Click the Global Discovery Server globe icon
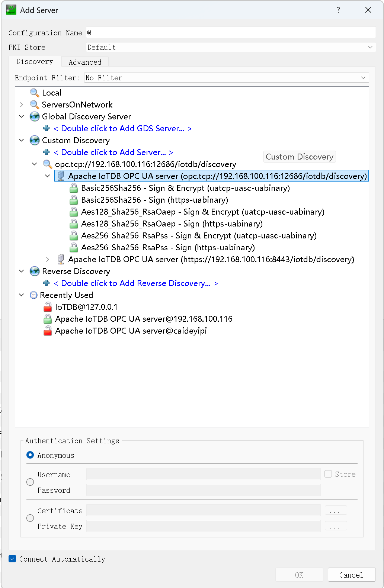384x588 pixels. [x=35, y=116]
